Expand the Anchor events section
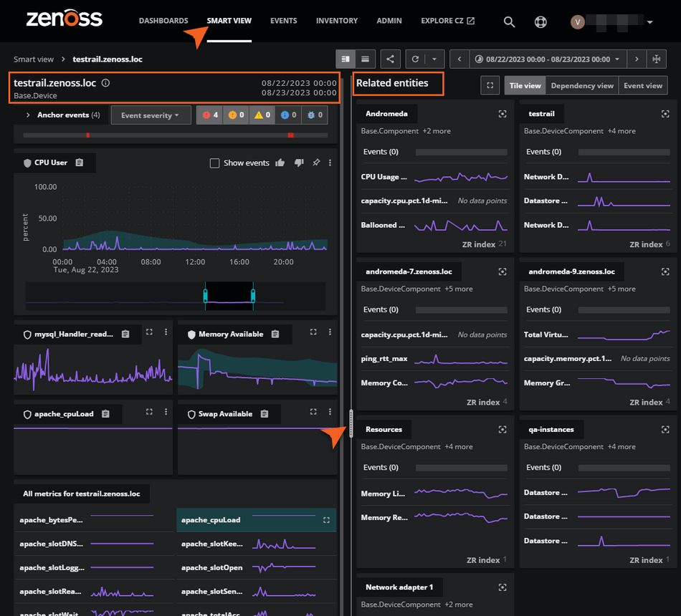 click(x=28, y=115)
